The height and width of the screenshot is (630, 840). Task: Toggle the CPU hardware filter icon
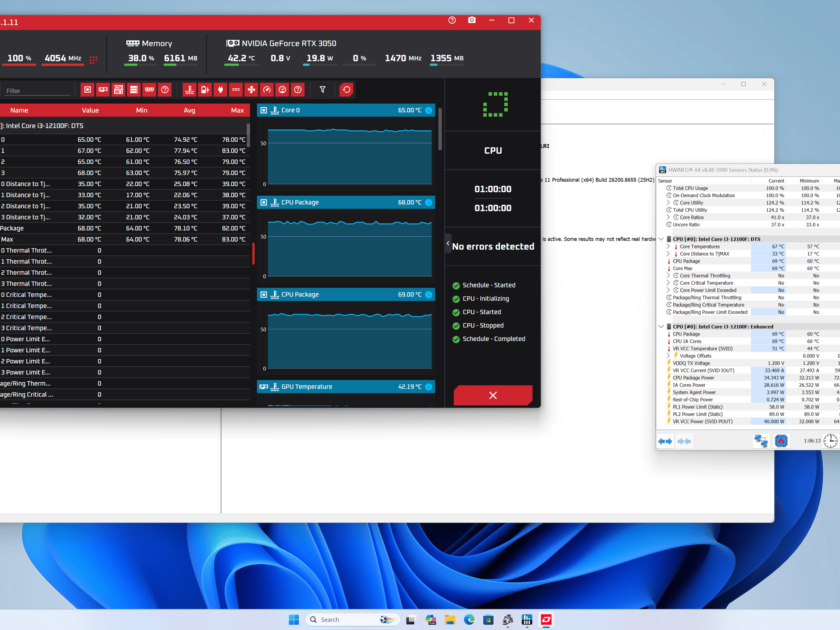(x=87, y=89)
